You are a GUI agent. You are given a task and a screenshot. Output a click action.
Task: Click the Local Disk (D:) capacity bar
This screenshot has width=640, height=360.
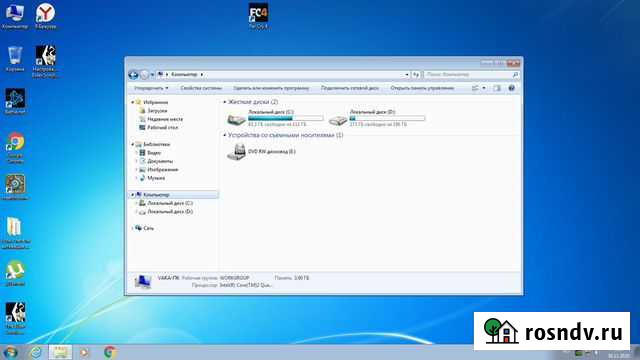pyautogui.click(x=387, y=118)
